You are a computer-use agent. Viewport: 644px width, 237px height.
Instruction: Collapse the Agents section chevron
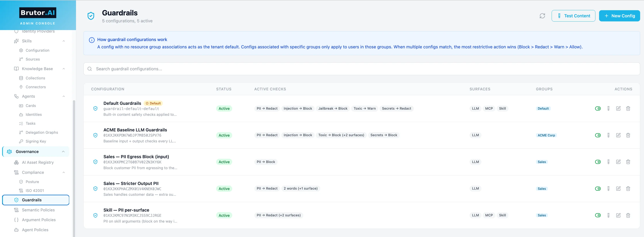click(64, 96)
